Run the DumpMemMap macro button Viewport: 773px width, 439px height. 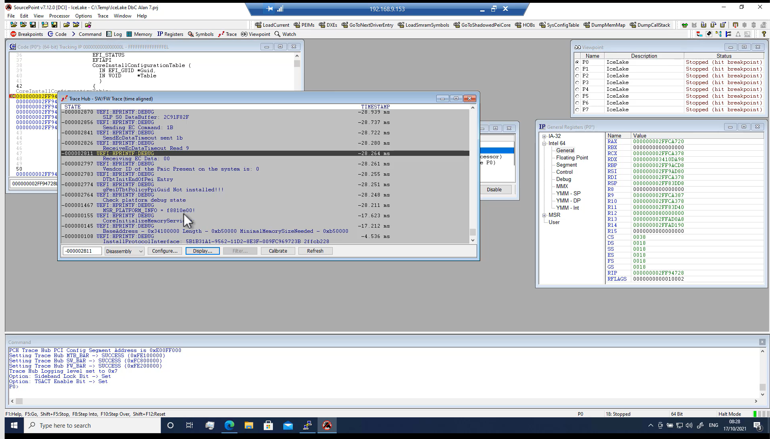coord(604,25)
